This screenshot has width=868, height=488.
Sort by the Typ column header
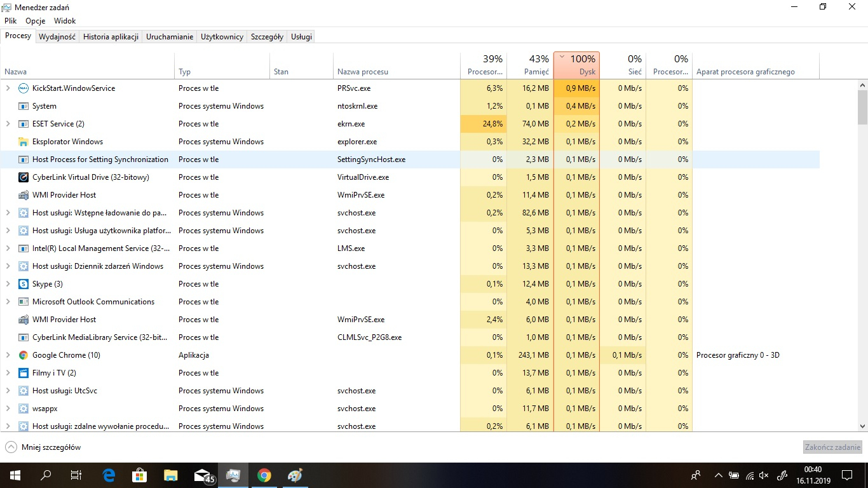pyautogui.click(x=222, y=65)
